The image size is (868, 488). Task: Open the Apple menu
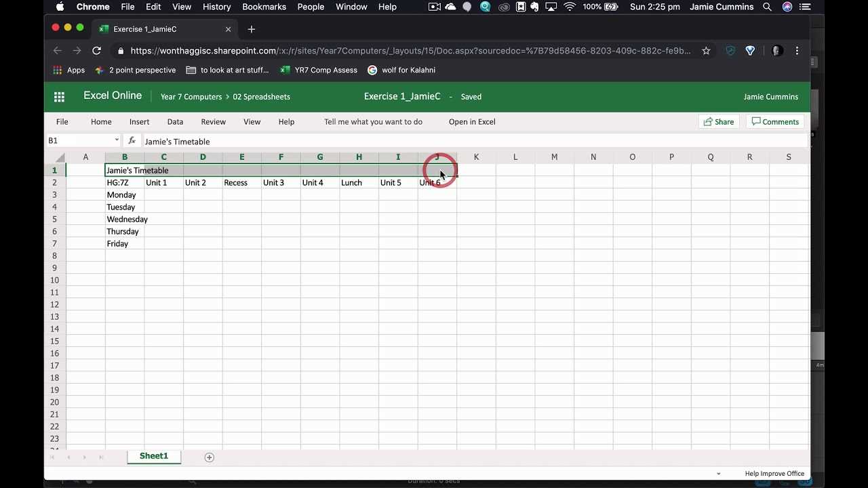click(x=60, y=7)
